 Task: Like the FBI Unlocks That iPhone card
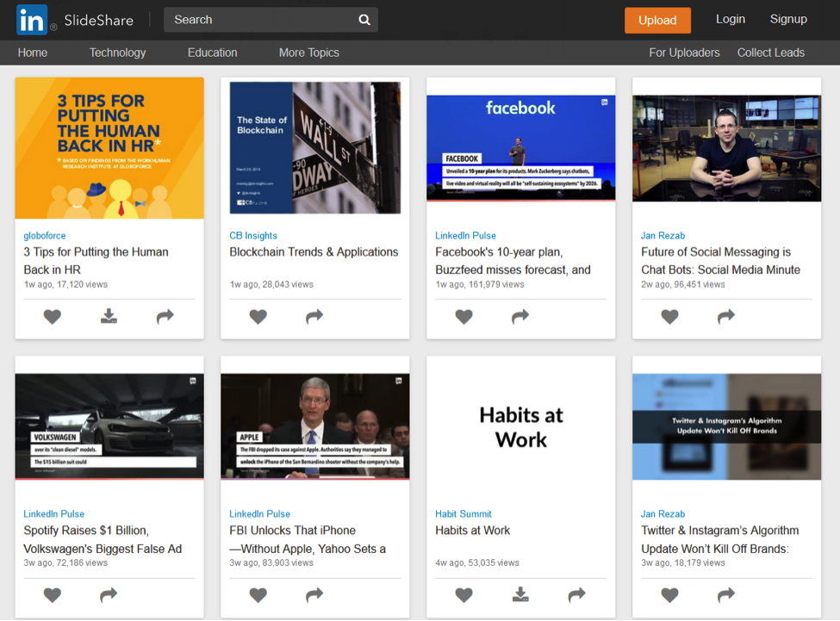258,595
